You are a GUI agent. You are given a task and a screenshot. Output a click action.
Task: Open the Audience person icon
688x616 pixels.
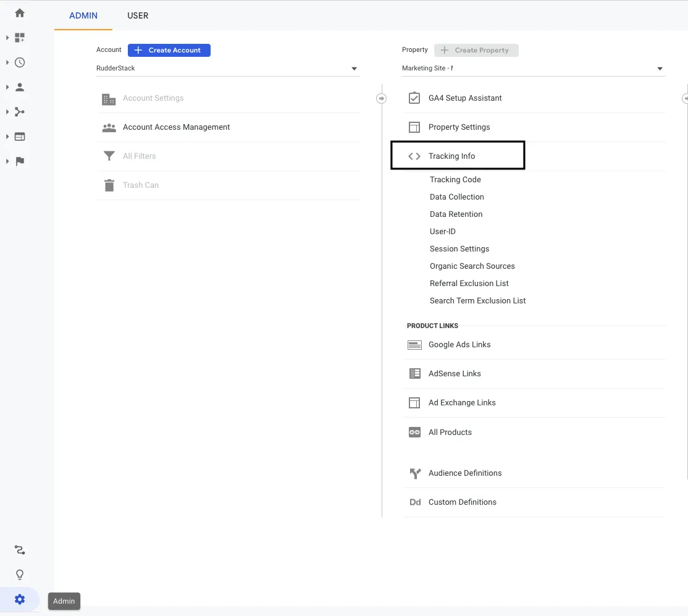pyautogui.click(x=20, y=87)
